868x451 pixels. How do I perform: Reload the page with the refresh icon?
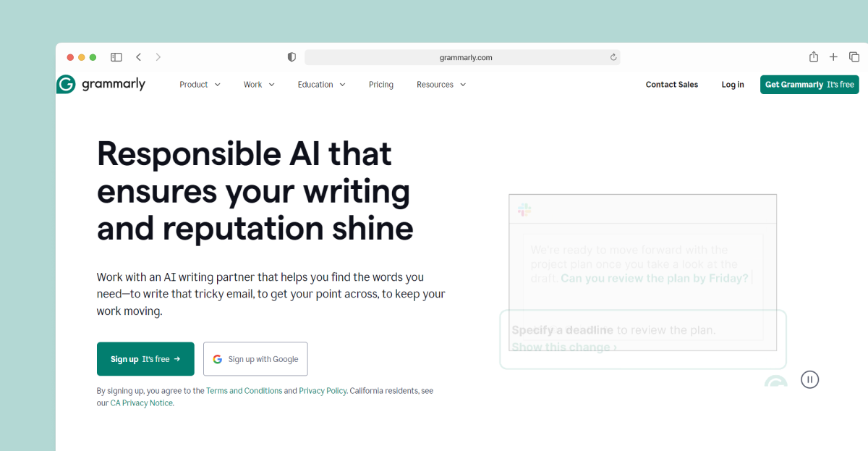pos(613,57)
